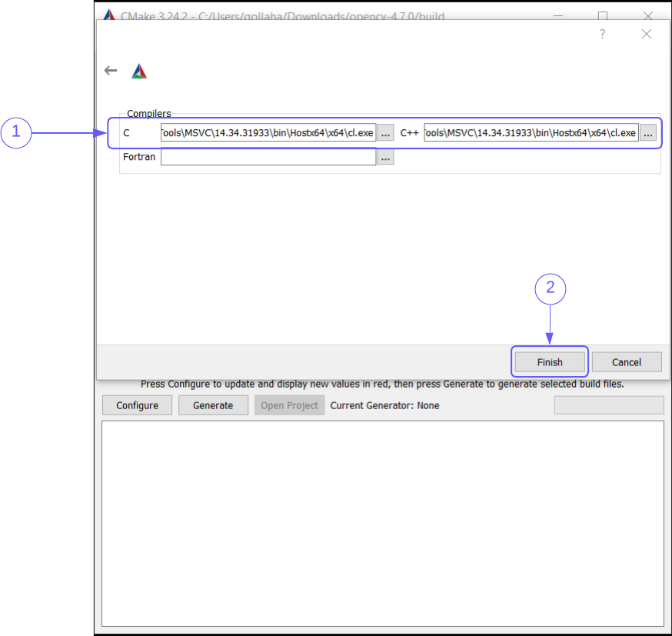Click the disabled Open Project button
This screenshot has width=672, height=636.
point(289,405)
